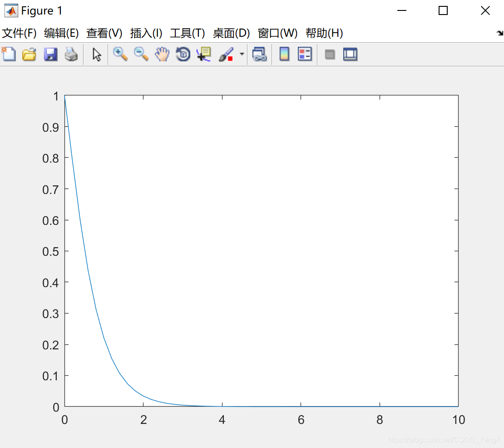The width and height of the screenshot is (504, 448).
Task: Click the y-axis tick label 0.5
Action: pos(50,252)
